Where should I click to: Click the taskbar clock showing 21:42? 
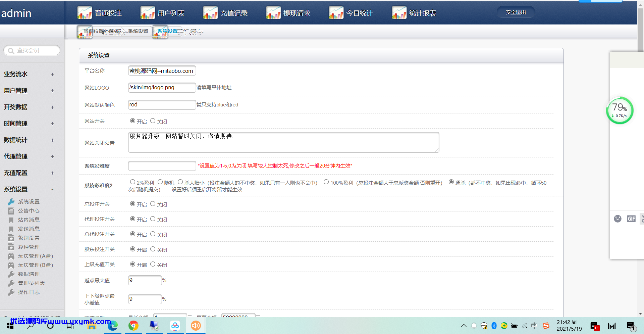[569, 325]
